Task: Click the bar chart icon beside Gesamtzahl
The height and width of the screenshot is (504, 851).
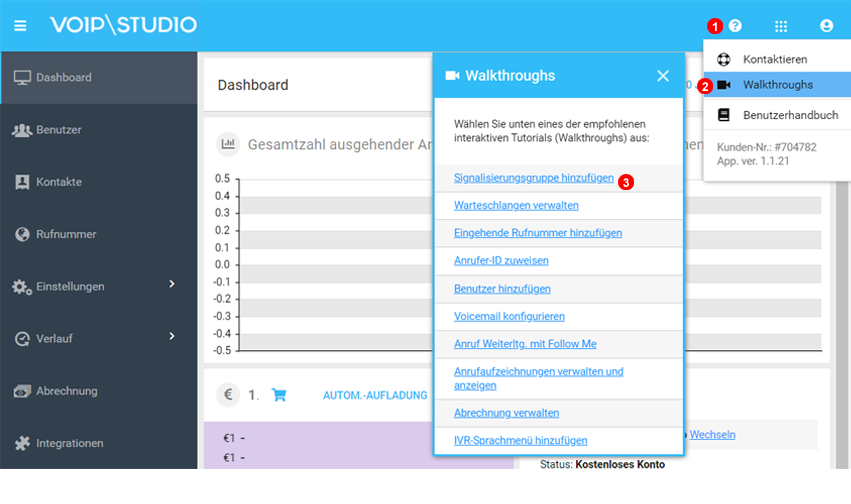Action: [x=228, y=144]
